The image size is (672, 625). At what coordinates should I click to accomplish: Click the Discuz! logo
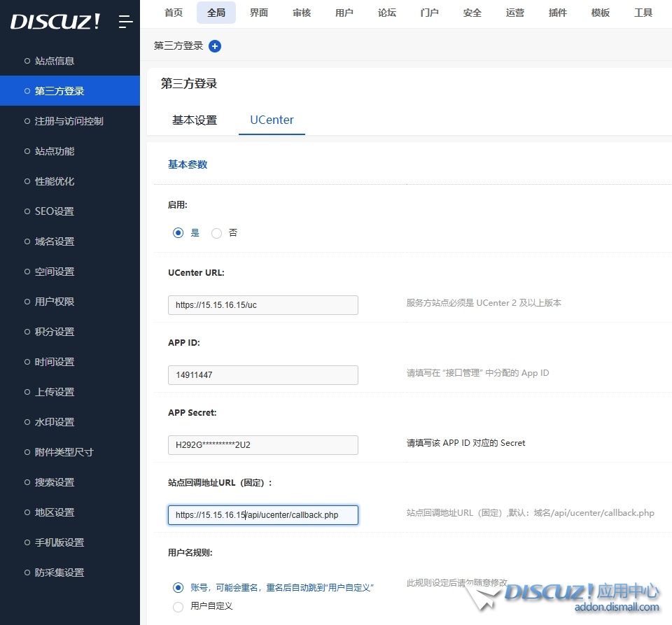click(55, 22)
